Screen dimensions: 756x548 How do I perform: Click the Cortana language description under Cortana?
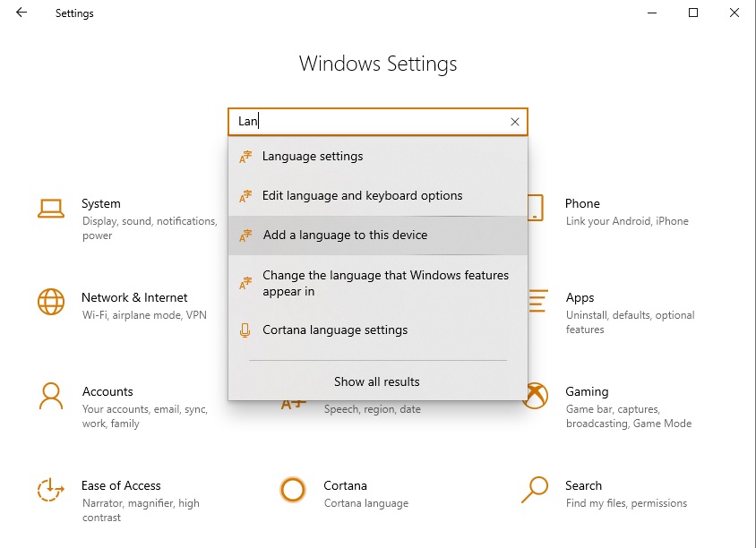click(x=366, y=503)
